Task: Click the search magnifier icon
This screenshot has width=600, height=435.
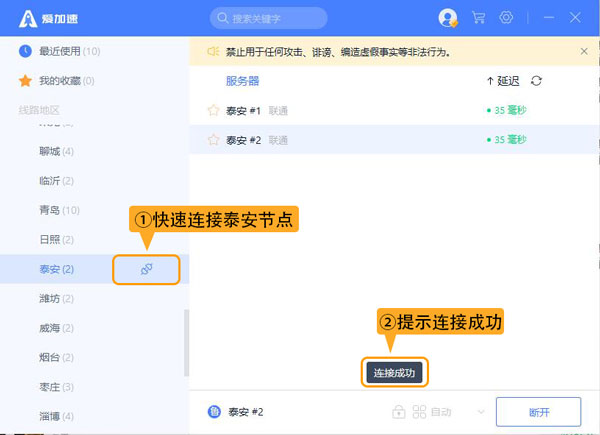Action: (222, 18)
